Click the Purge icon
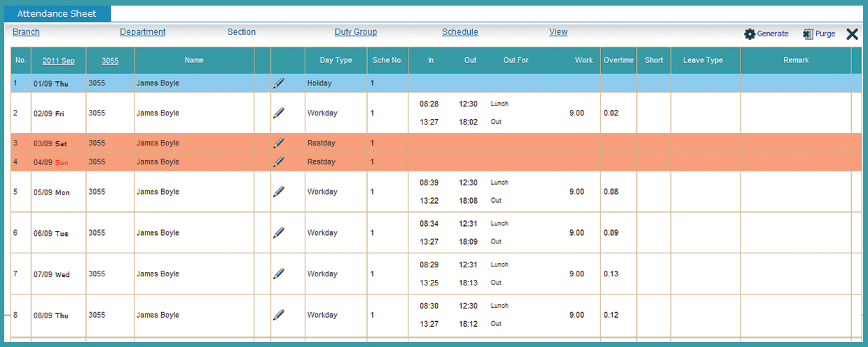This screenshot has height=347, width=868. (x=808, y=34)
